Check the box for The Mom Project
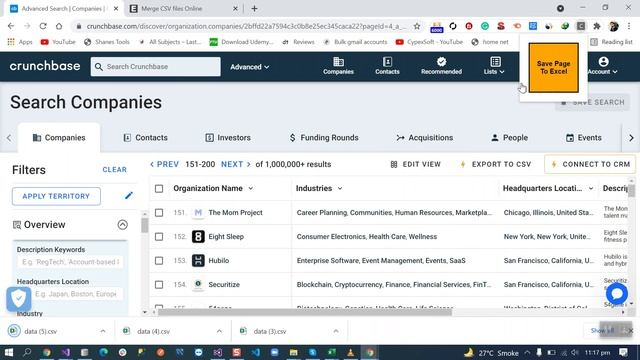Viewport: 640px width, 360px height. point(159,213)
